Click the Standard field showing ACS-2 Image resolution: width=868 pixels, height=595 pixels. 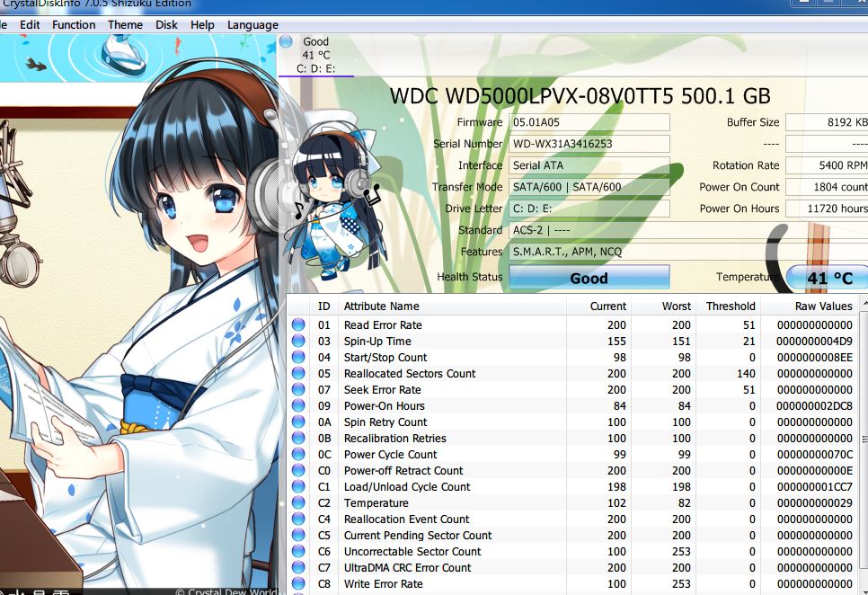[x=688, y=230]
